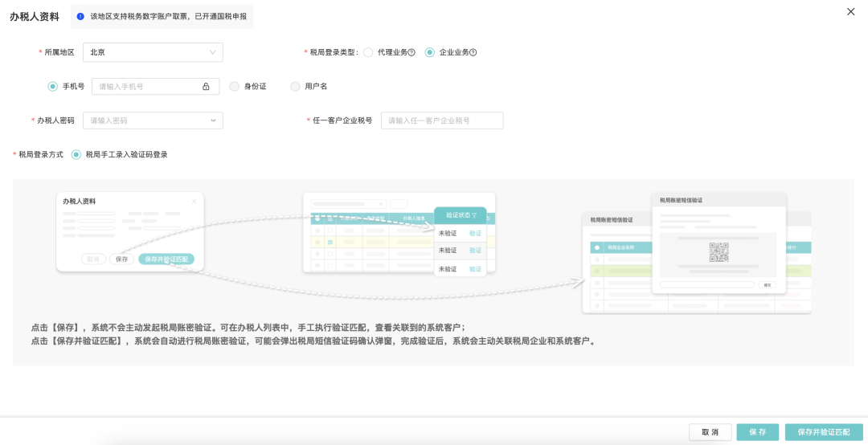868x445 pixels.
Task: Click the 保存并验证匹配 button at bottom
Action: [824, 432]
